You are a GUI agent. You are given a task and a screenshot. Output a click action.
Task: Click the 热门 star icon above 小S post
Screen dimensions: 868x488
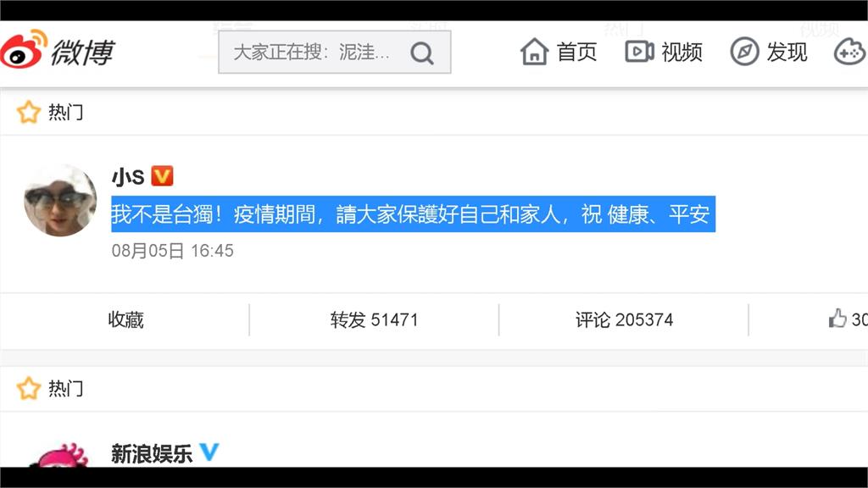(29, 112)
